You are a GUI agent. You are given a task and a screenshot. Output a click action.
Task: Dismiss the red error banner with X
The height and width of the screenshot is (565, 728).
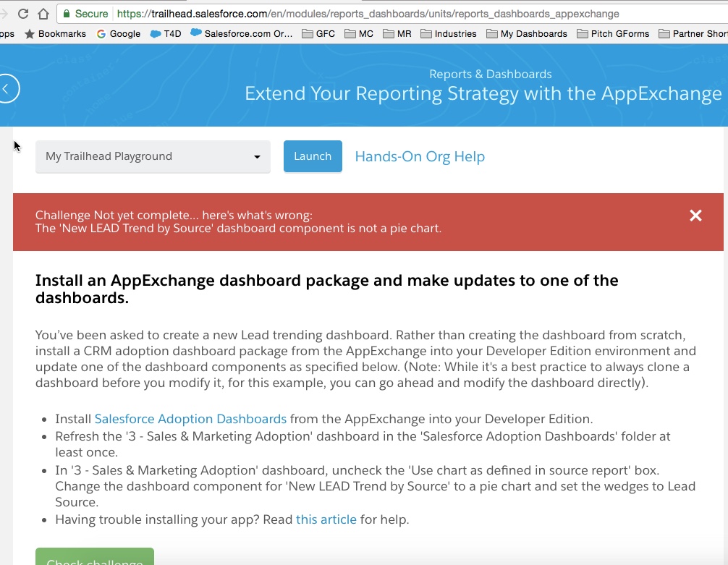(x=695, y=216)
